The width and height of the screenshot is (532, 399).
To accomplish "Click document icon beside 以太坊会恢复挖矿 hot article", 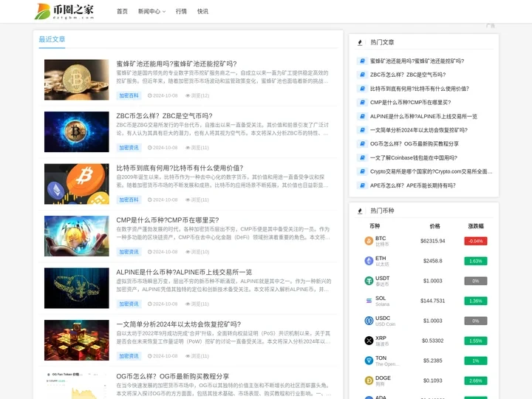I will point(362,130).
